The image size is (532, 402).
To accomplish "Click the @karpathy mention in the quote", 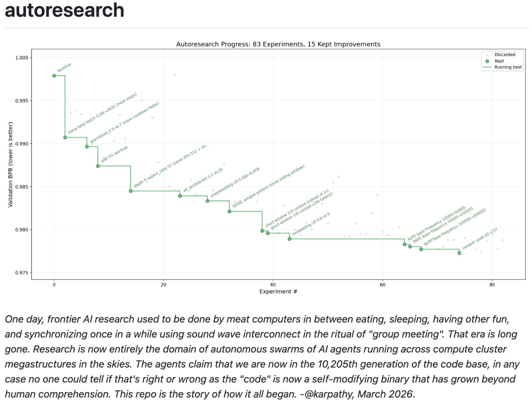I will point(329,394).
